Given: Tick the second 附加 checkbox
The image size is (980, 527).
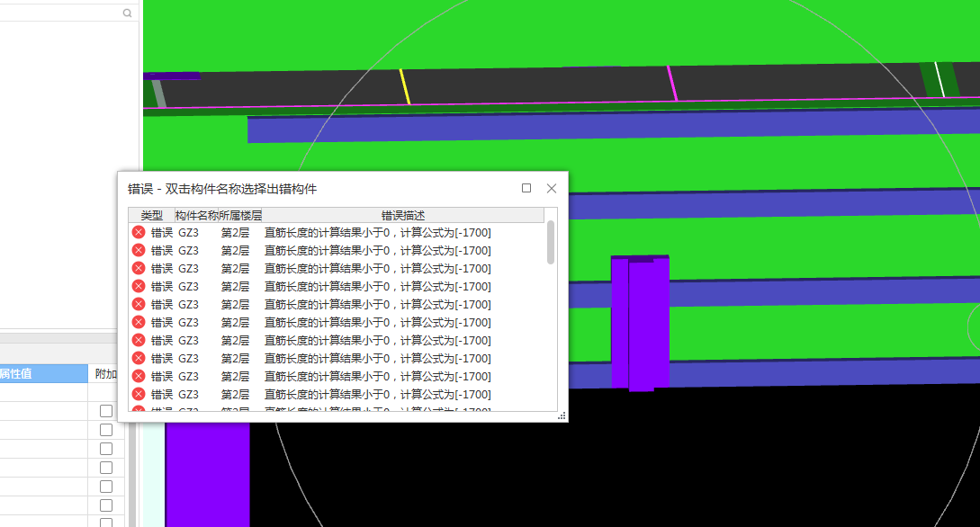Looking at the screenshot, I should pos(106,430).
